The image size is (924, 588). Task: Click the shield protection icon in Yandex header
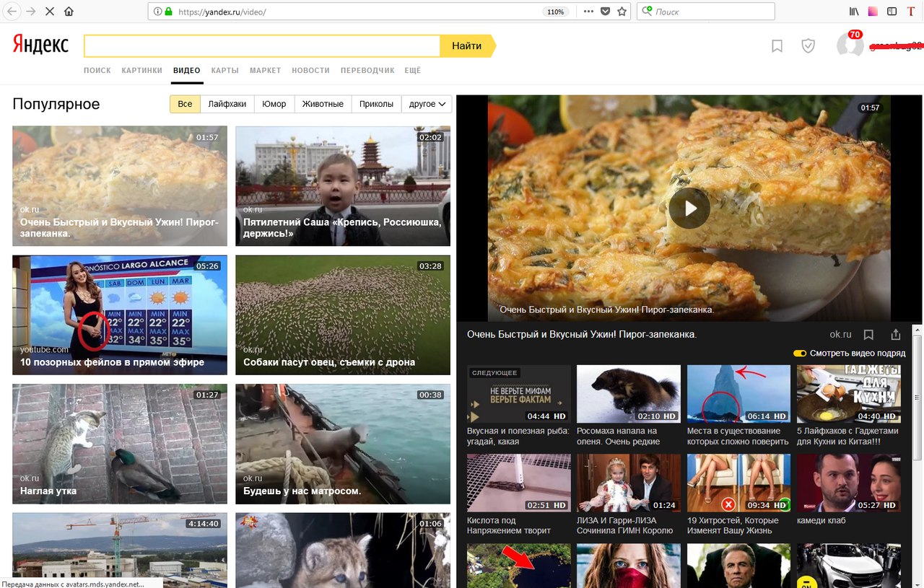[808, 46]
